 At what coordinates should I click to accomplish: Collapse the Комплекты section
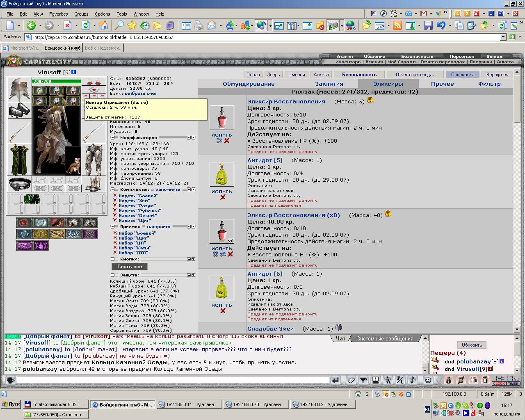[112, 189]
